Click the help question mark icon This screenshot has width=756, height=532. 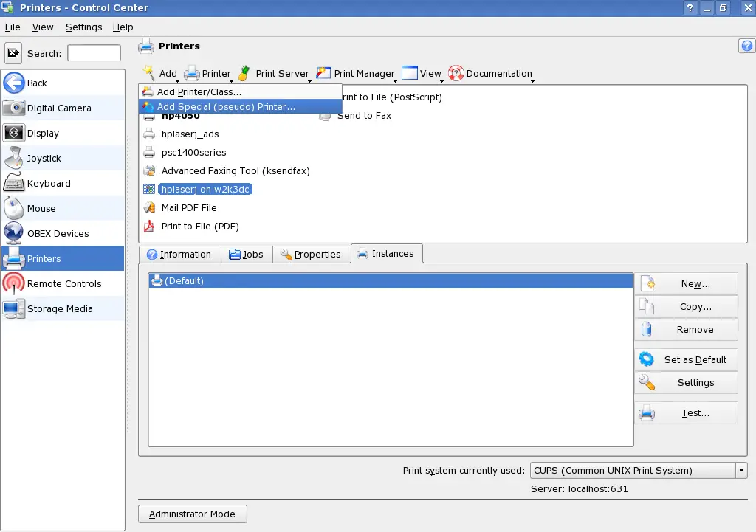coord(746,46)
